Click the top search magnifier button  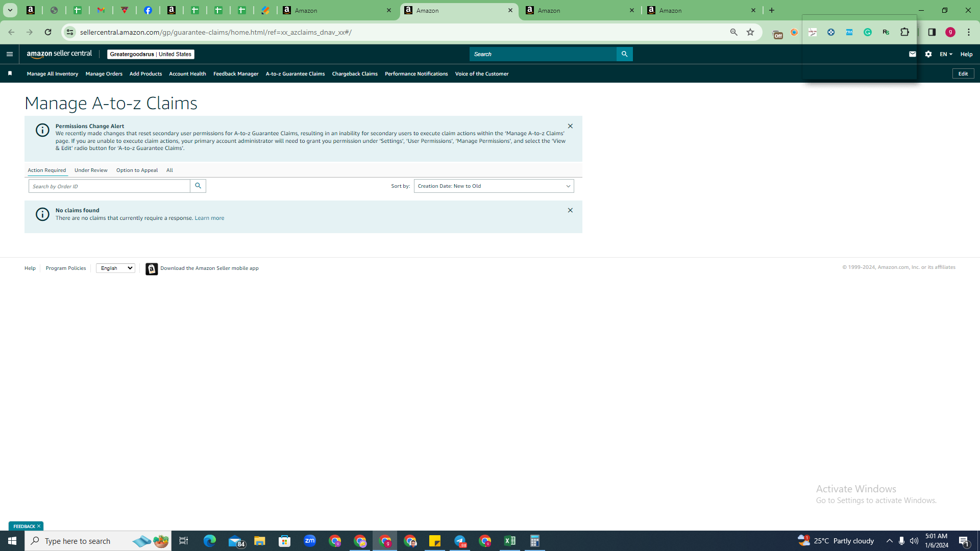tap(624, 54)
